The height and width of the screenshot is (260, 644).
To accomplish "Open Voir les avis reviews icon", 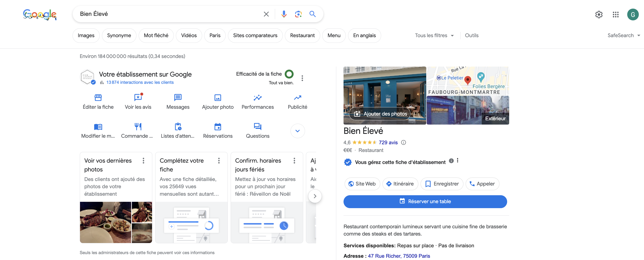I will coord(138,97).
